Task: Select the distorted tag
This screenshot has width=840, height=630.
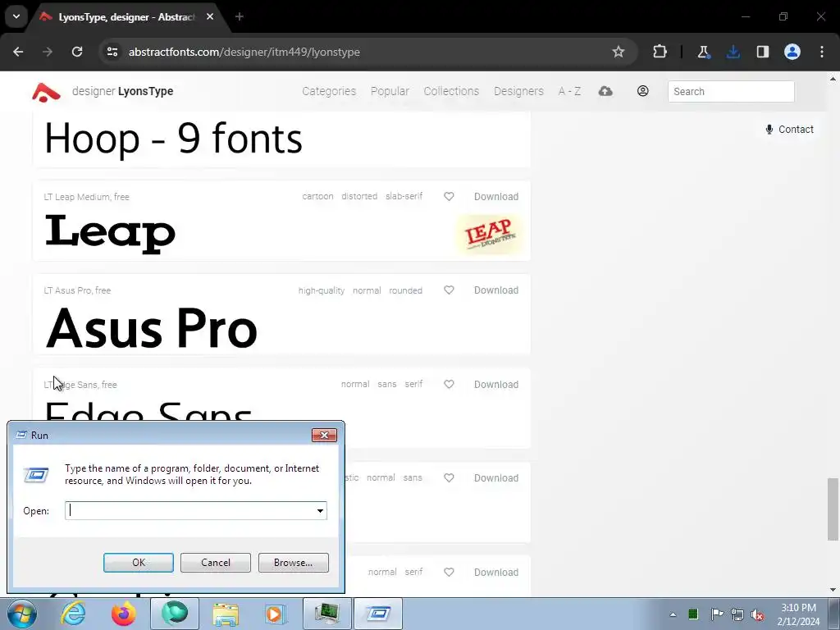Action: point(359,197)
